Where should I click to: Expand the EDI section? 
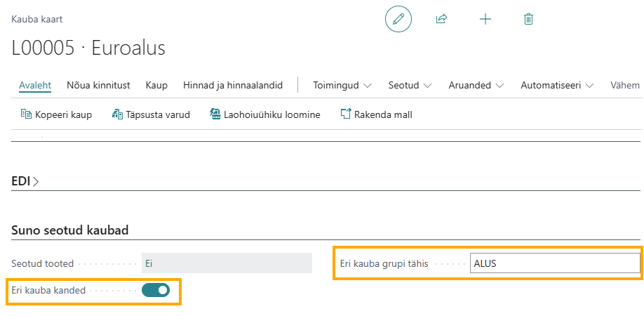click(25, 181)
